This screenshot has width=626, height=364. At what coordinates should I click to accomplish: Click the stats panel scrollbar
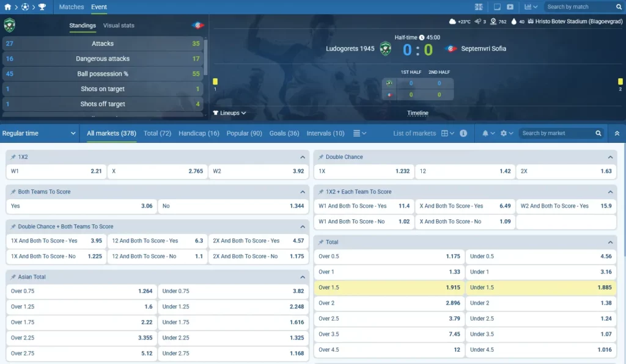click(x=205, y=57)
